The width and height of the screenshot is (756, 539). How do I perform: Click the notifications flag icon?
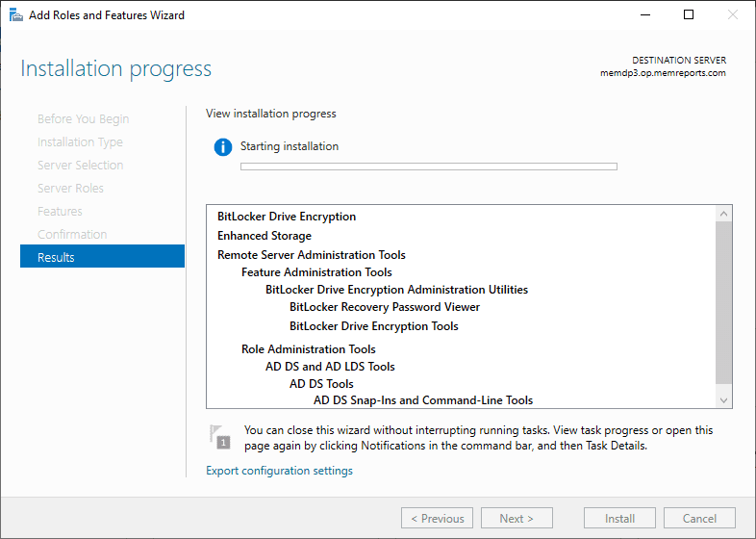[220, 437]
